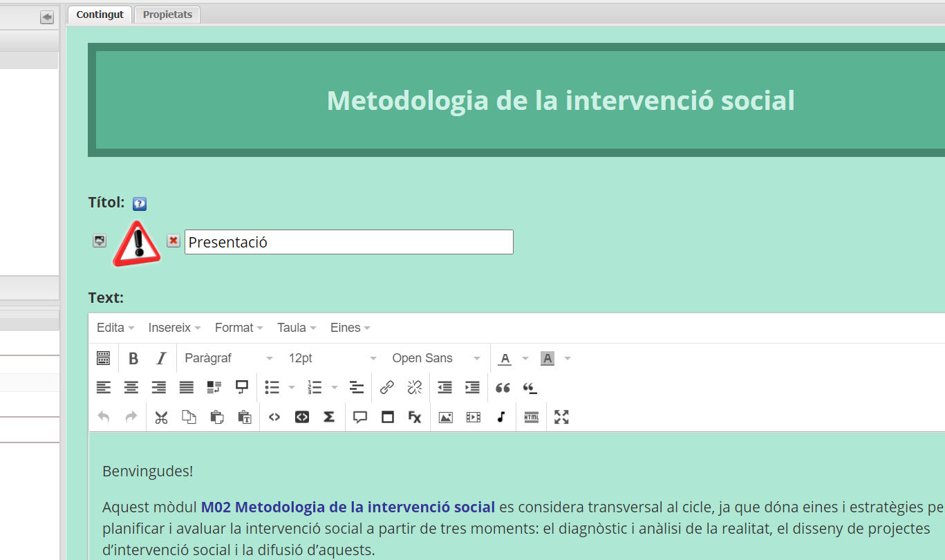Click the warning triangle iDevice icon

tap(137, 243)
